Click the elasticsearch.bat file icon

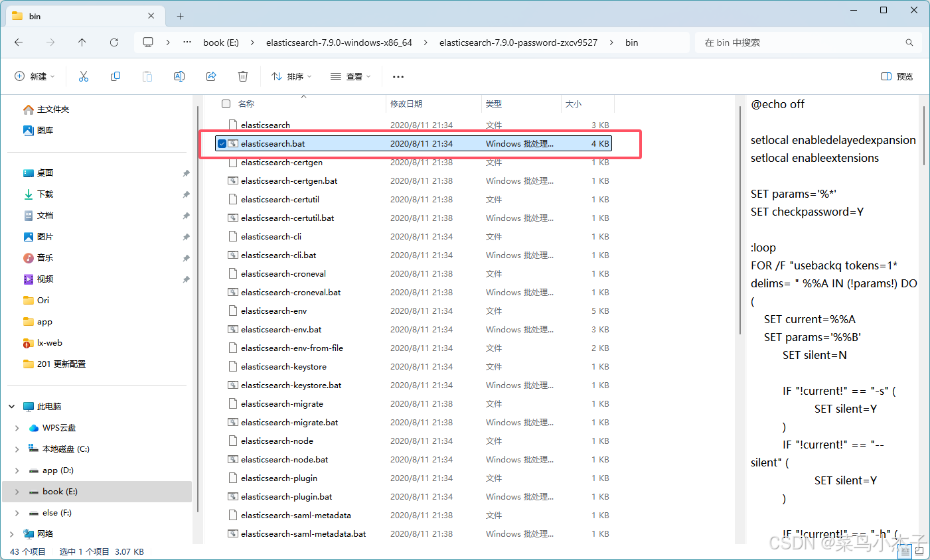click(233, 143)
